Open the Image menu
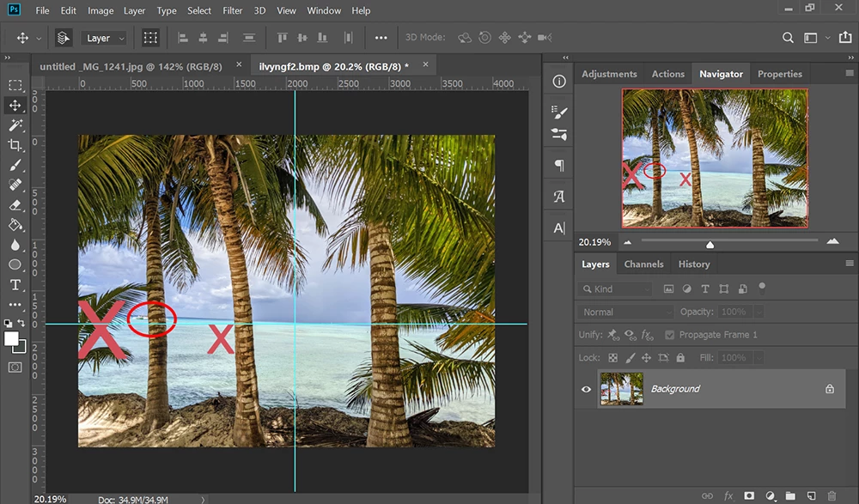The image size is (859, 504). coord(101,10)
